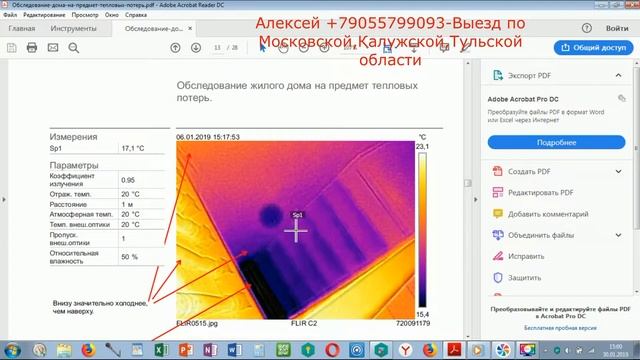640x360 pixels.
Task: Click the taskbar clock
Action: coord(616,350)
